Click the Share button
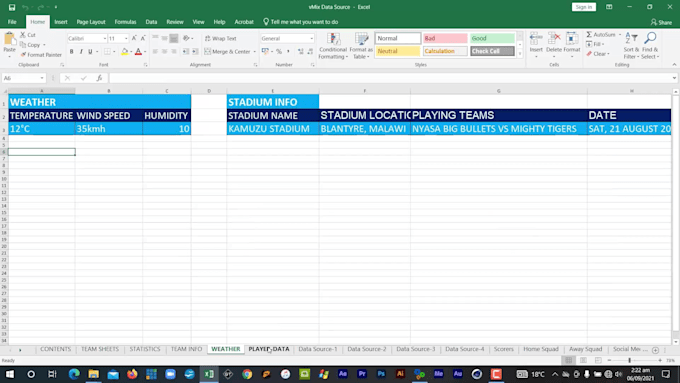Image resolution: width=680 pixels, height=383 pixels. (661, 22)
